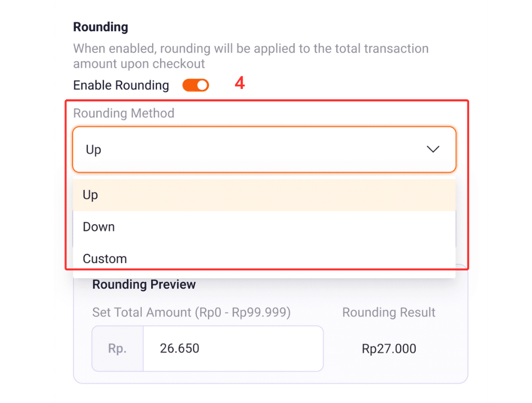Click the "Rounding Method" field label
This screenshot has height=403, width=532.
pos(124,113)
